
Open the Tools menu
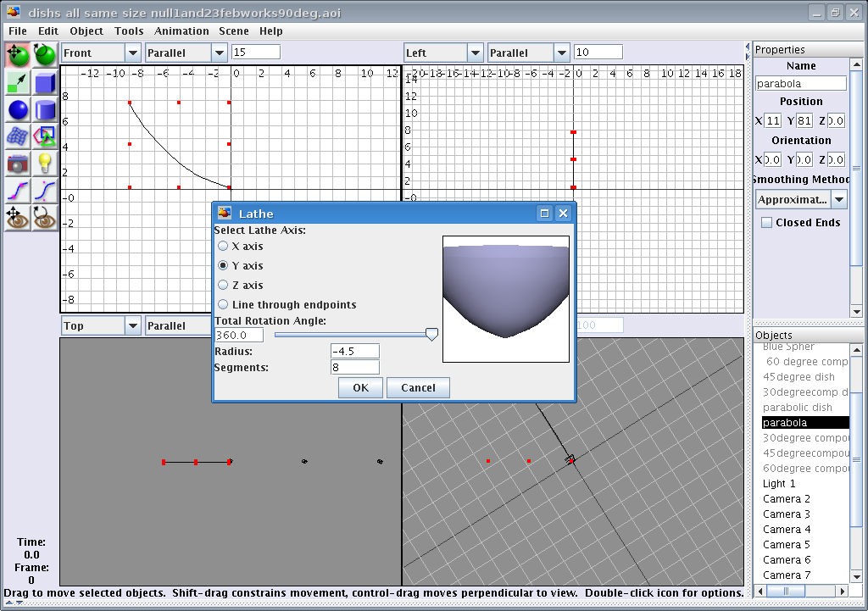[129, 31]
